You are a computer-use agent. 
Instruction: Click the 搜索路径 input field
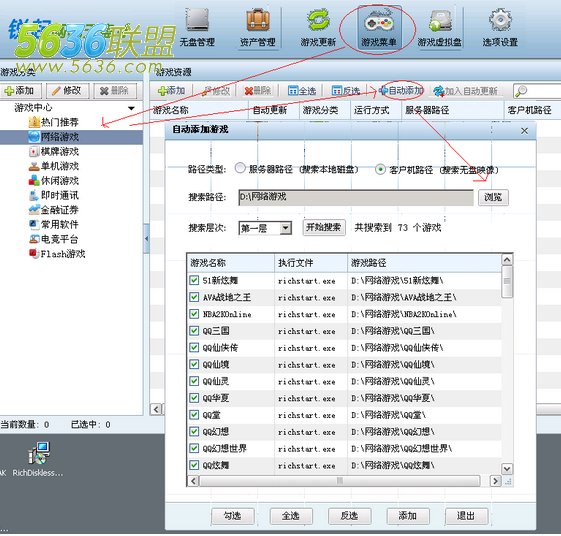[356, 198]
